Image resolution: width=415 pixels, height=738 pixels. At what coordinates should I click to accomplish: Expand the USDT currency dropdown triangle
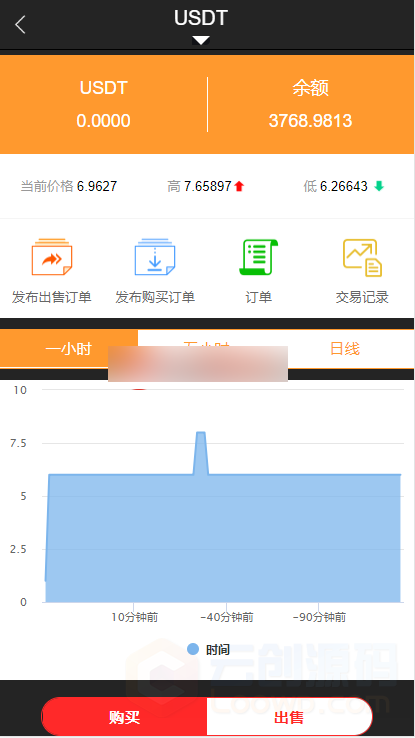(x=201, y=41)
